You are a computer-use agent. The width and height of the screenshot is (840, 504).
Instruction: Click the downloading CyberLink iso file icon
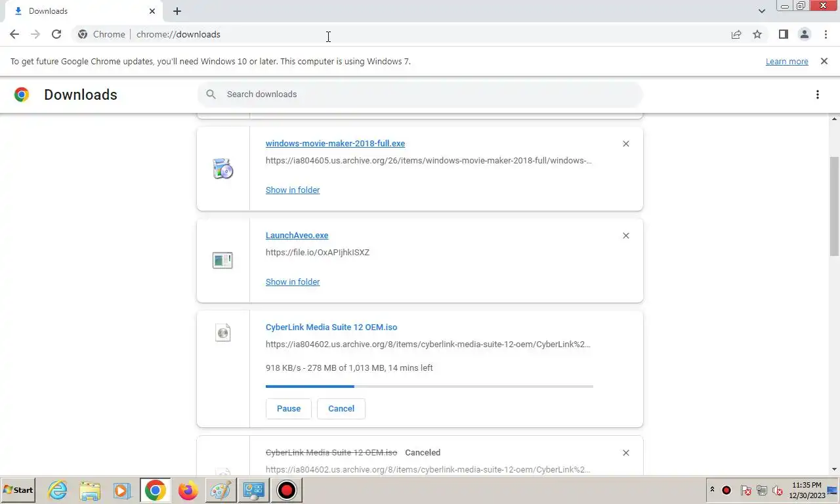(223, 333)
